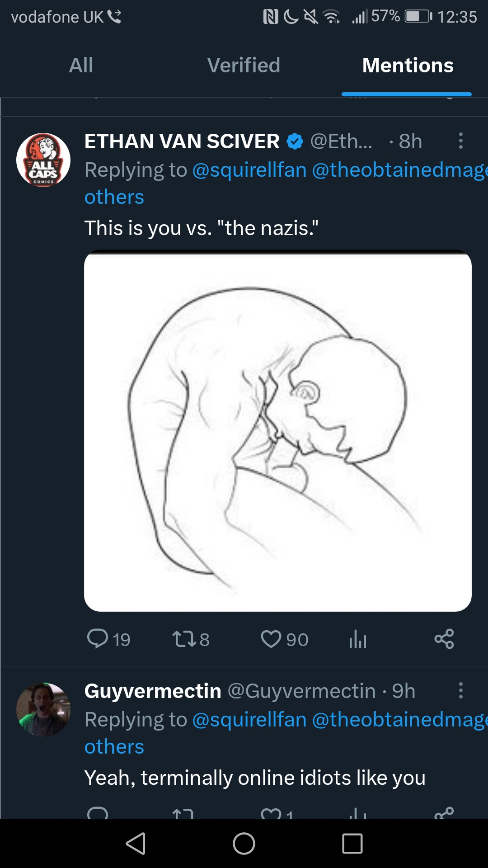Tap the Android back navigation button
This screenshot has height=868, width=488.
pyautogui.click(x=136, y=844)
